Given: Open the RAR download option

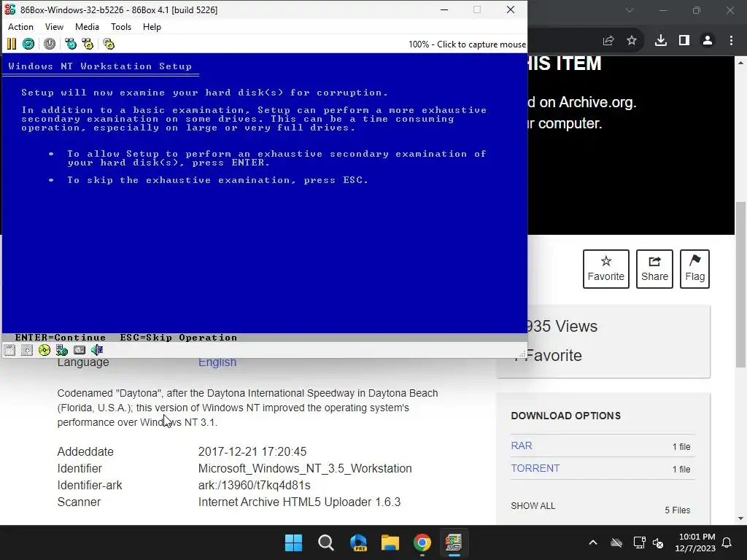Looking at the screenshot, I should (x=522, y=446).
